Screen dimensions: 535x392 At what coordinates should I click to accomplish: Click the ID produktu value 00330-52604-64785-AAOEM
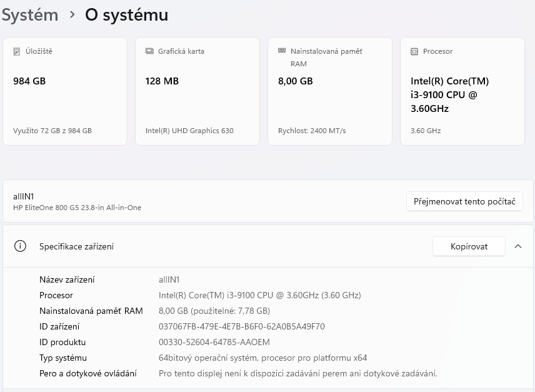[x=216, y=342]
